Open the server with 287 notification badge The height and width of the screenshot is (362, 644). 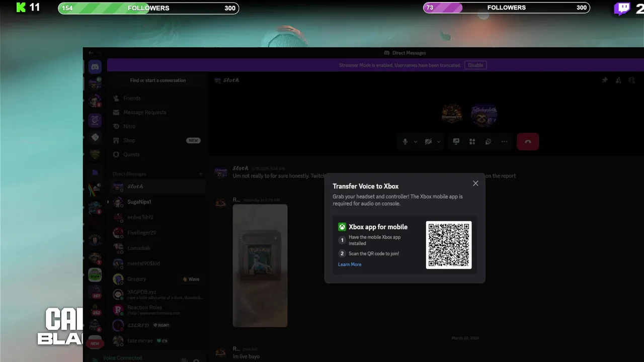coord(95,293)
